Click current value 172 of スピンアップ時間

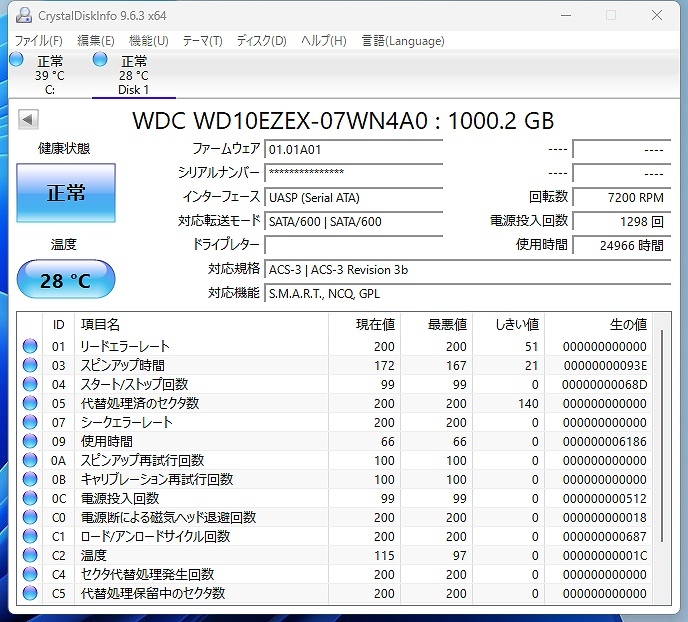click(x=384, y=365)
